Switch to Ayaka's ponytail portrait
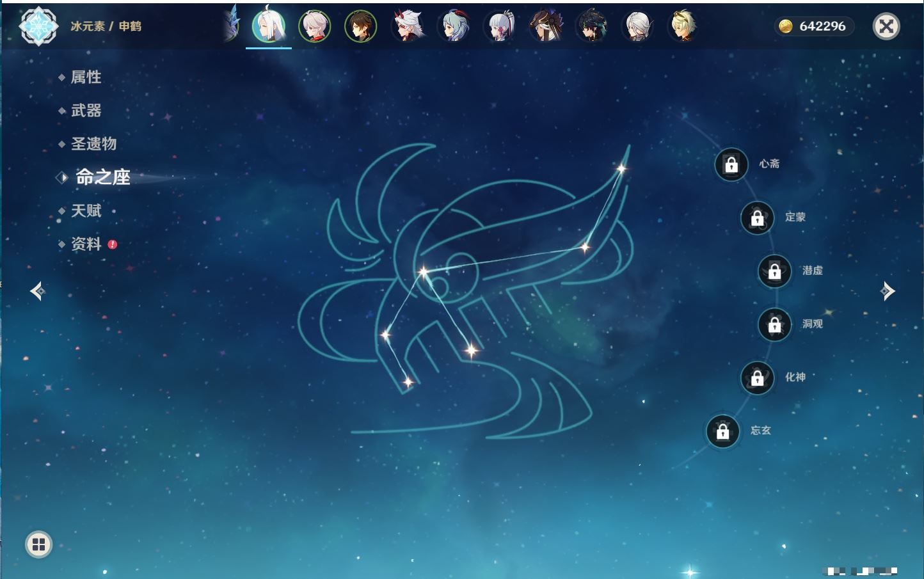Screen dimensions: 924x579 [500, 26]
